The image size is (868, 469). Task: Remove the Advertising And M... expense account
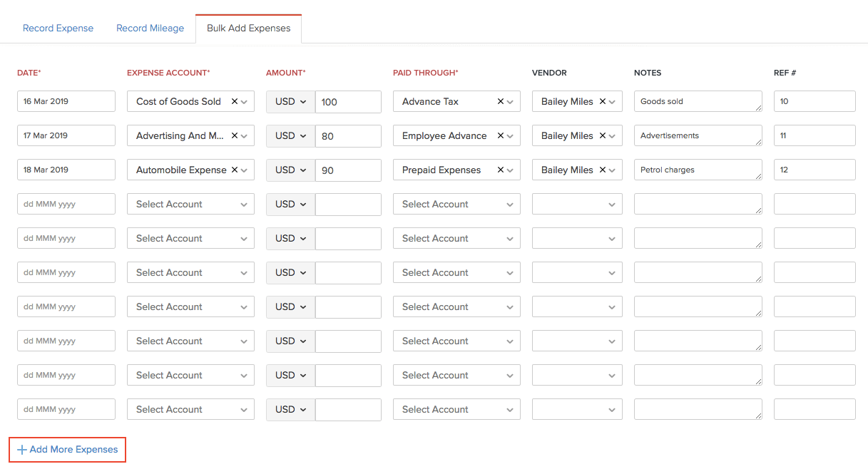point(233,135)
